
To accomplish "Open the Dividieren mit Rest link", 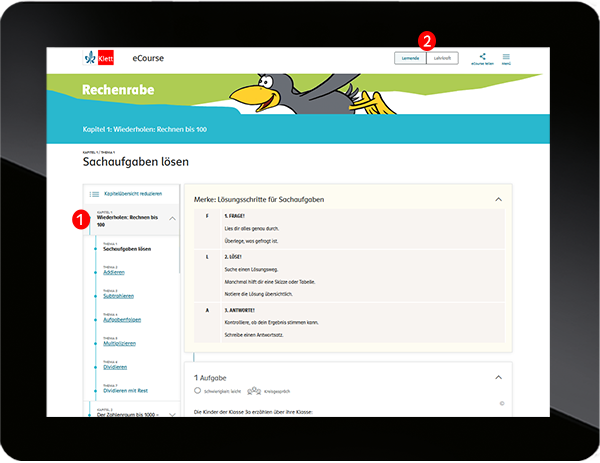I will pos(126,391).
